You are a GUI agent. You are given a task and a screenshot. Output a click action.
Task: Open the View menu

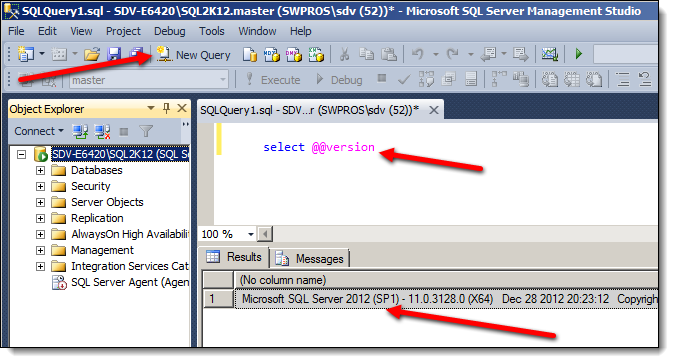(81, 31)
